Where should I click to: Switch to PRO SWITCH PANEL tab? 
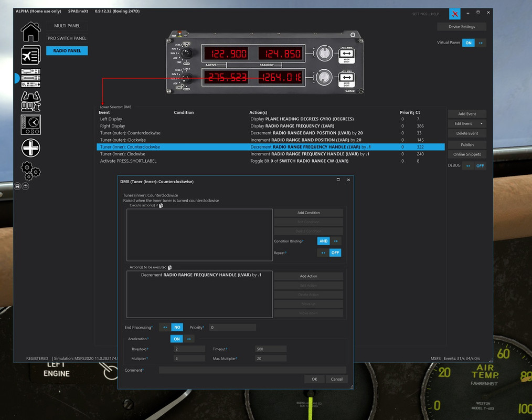click(x=67, y=38)
